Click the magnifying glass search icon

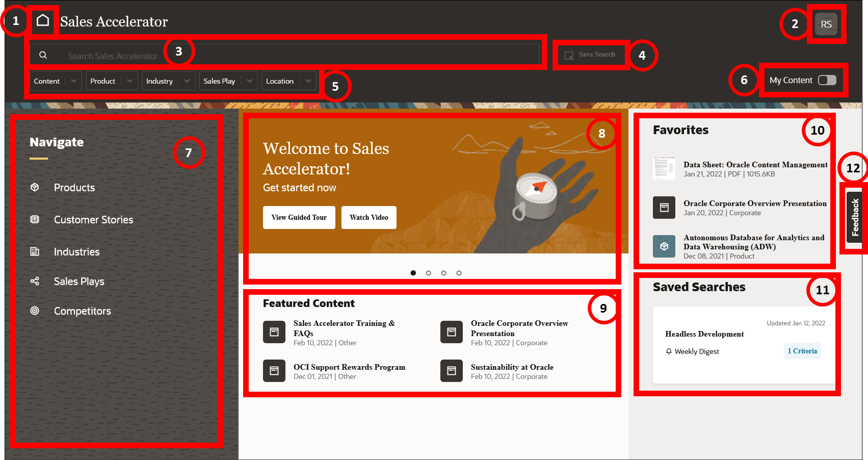[x=43, y=55]
